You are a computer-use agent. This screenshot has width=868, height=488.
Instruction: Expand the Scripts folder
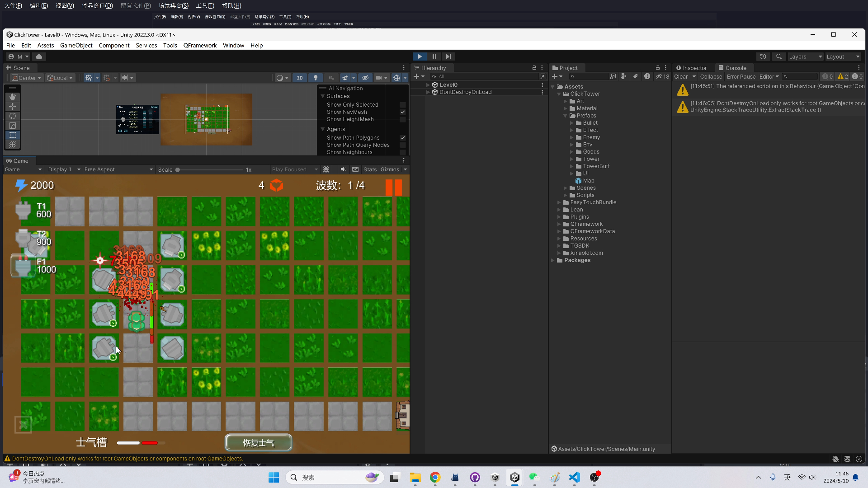coord(566,195)
